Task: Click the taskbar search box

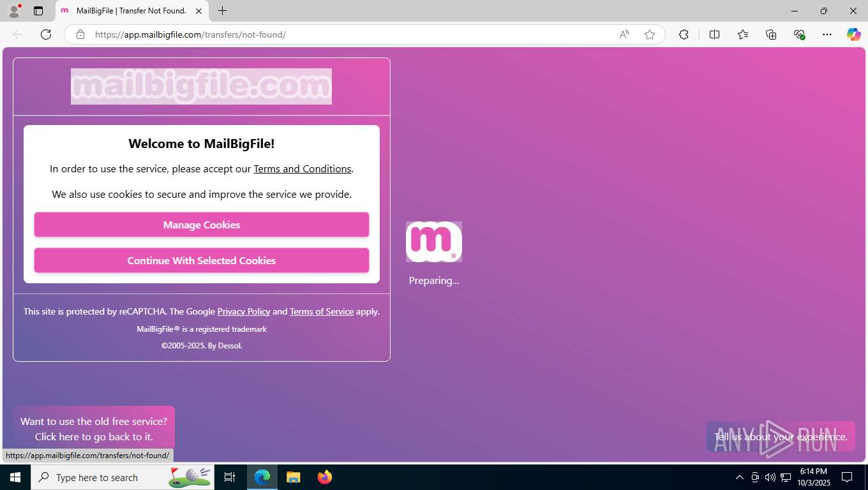Action: coord(123,477)
